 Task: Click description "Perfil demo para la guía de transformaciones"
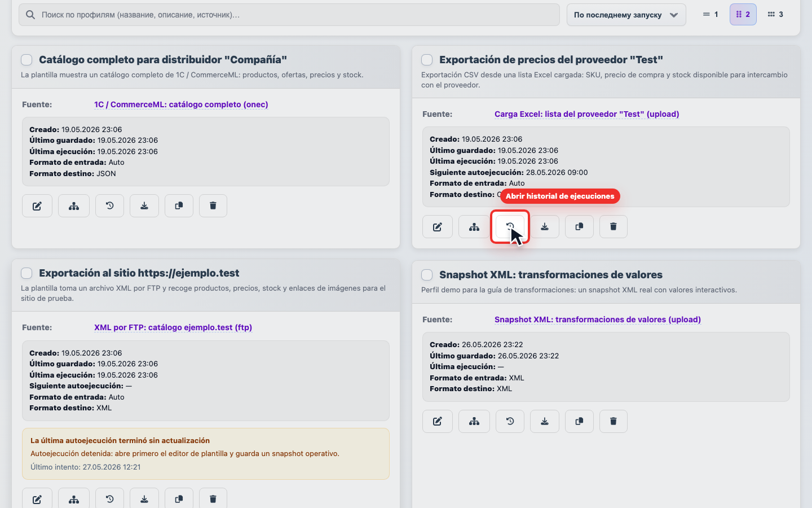[x=579, y=290]
